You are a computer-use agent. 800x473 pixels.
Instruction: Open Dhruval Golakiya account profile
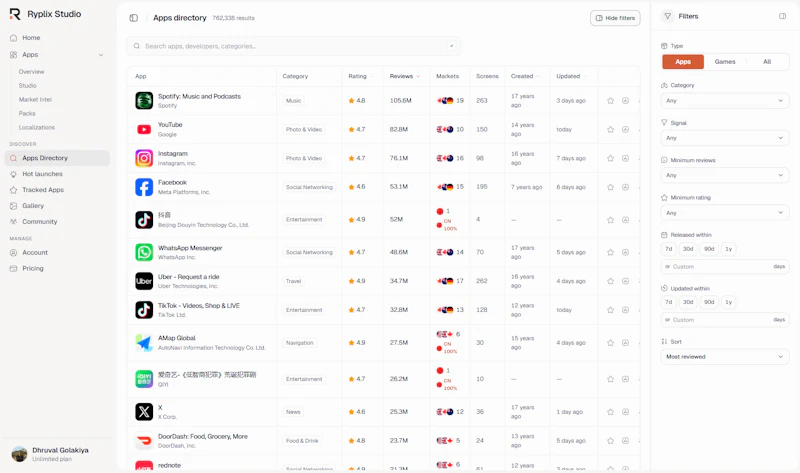(50, 454)
